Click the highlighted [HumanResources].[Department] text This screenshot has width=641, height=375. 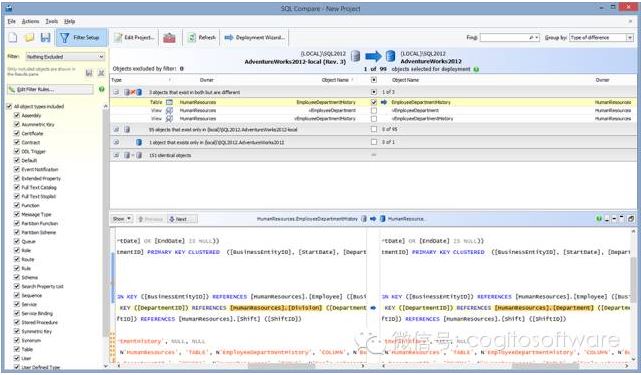click(544, 308)
